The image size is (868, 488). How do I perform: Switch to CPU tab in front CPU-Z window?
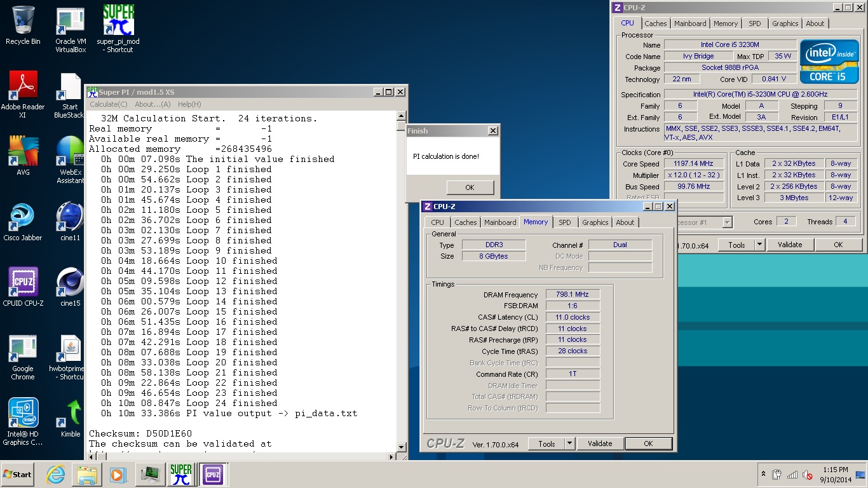click(438, 222)
